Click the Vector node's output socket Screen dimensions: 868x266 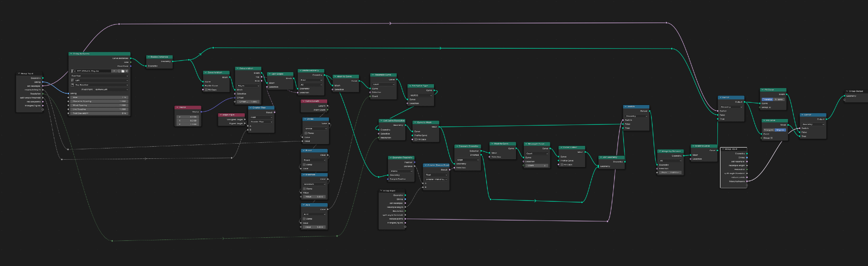201,112
